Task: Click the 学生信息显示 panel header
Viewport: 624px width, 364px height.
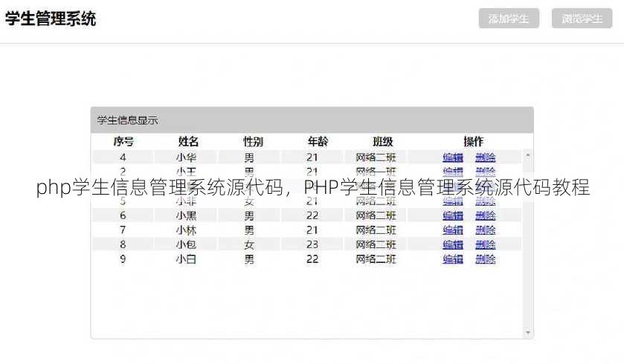Action: (x=312, y=120)
